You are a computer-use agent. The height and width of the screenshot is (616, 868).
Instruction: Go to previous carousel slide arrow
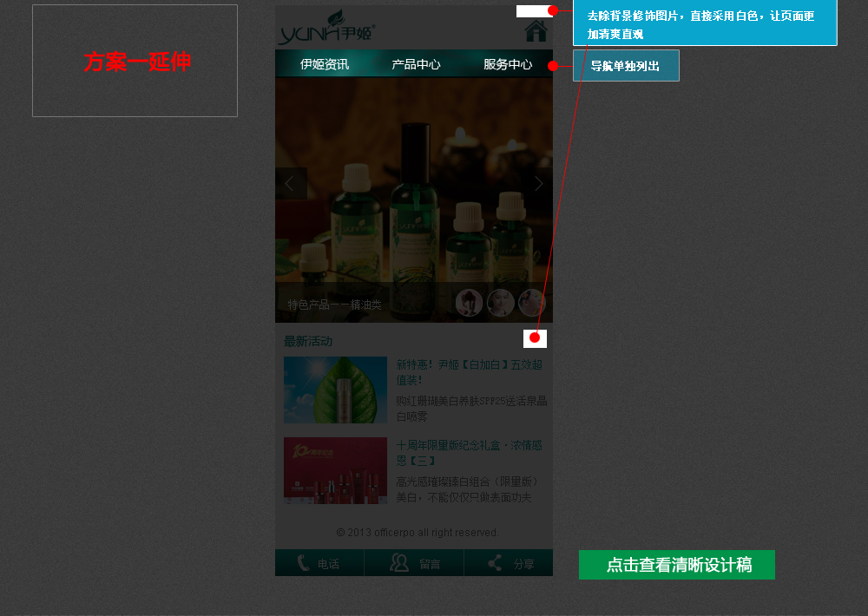291,183
